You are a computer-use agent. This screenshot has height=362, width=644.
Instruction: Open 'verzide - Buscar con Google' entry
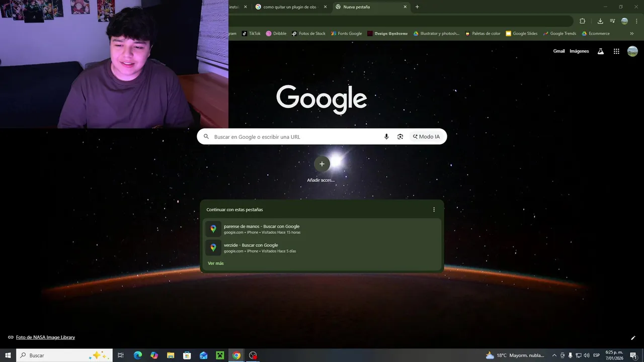tap(323, 248)
